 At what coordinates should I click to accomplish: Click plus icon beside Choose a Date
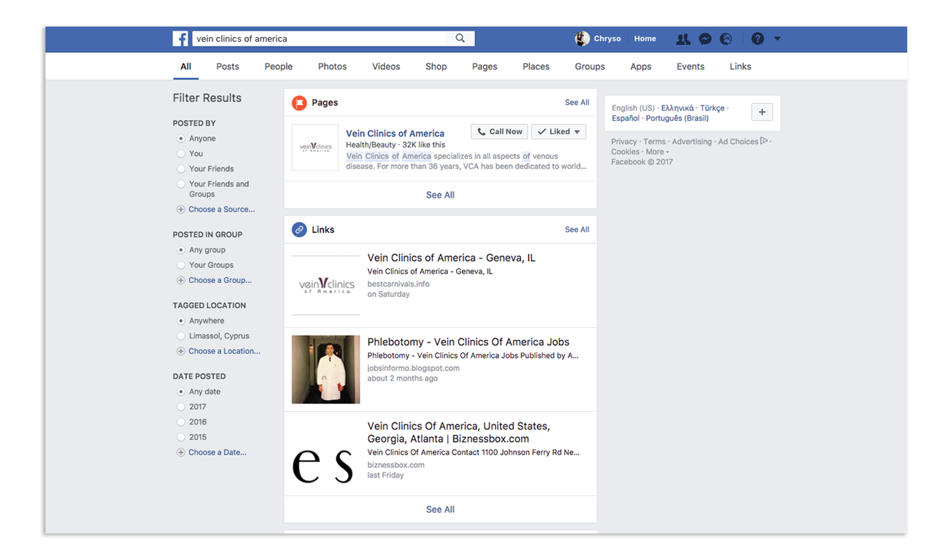tap(181, 452)
